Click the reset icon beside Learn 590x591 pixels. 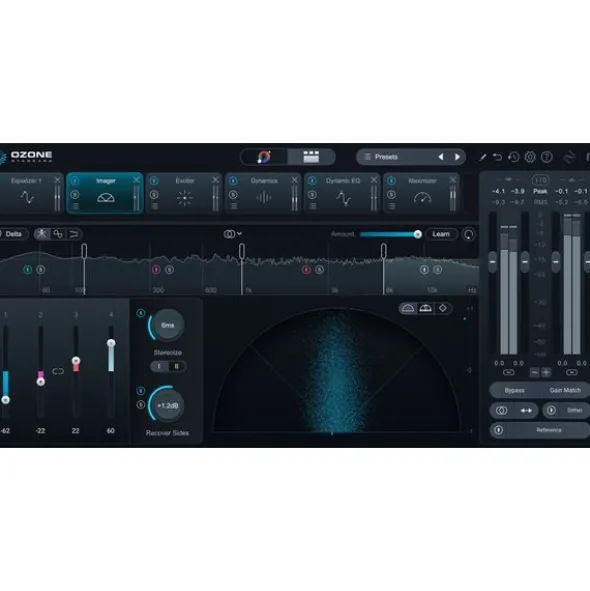(x=469, y=234)
